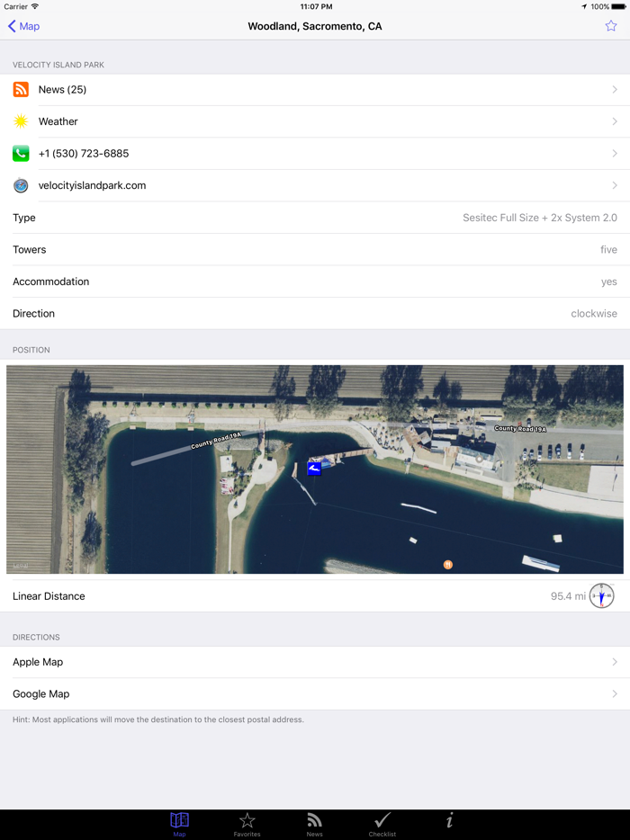Switch to the News tab
The width and height of the screenshot is (630, 840).
[315, 824]
